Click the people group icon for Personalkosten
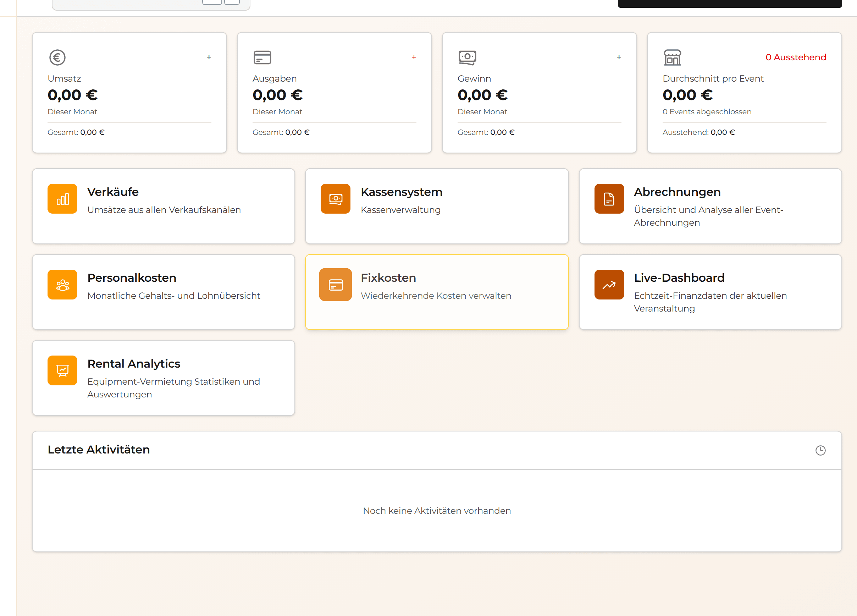This screenshot has height=616, width=857. click(x=62, y=285)
